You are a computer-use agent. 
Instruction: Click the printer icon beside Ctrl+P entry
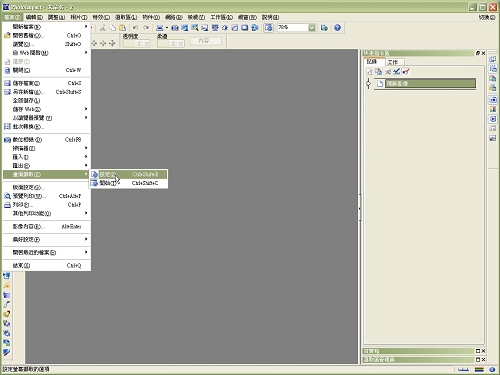coord(7,205)
